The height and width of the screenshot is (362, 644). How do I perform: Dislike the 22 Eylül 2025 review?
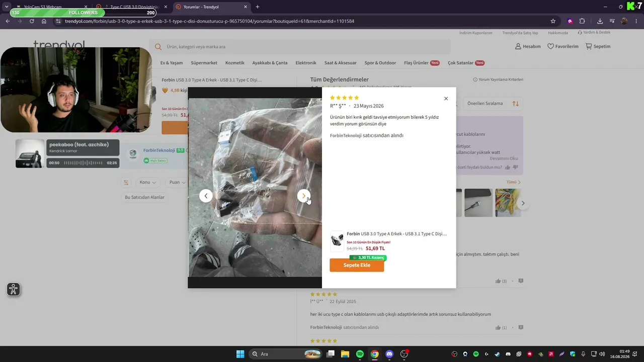coord(521,328)
